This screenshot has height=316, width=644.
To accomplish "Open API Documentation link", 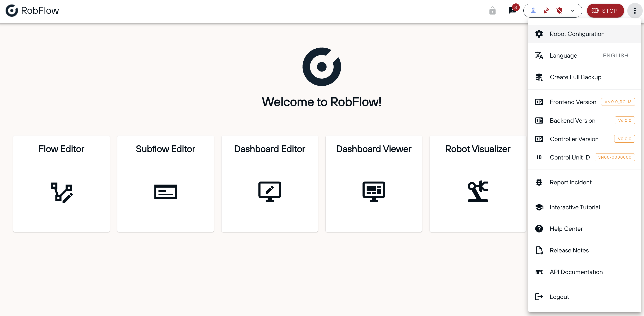I will (576, 272).
